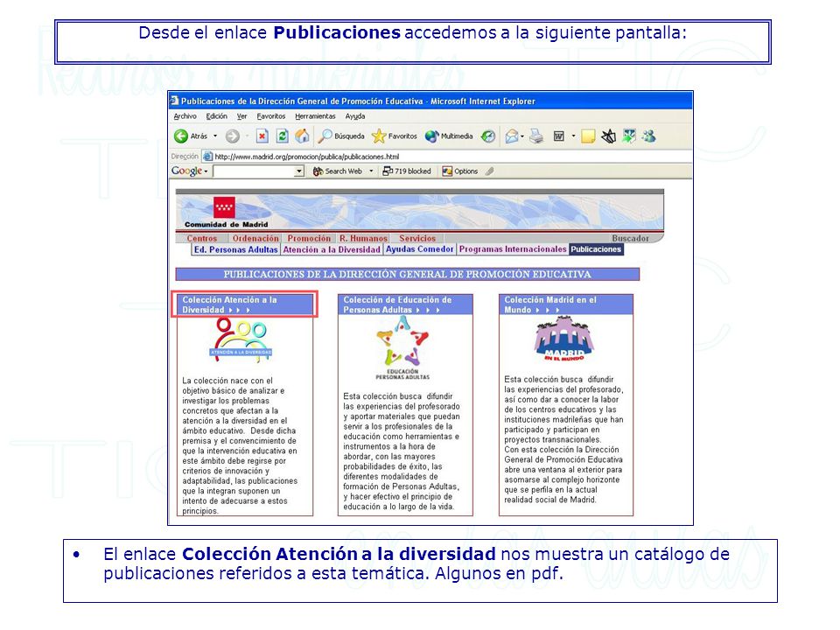The image size is (840, 630).
Task: Click the Publicaciones de la Dirección General heading
Action: 407,274
